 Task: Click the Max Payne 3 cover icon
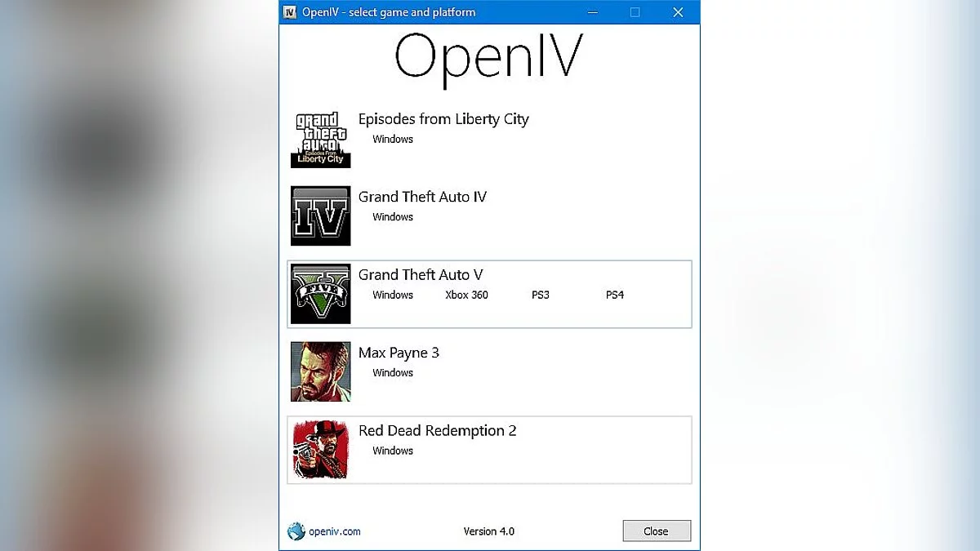click(x=320, y=371)
